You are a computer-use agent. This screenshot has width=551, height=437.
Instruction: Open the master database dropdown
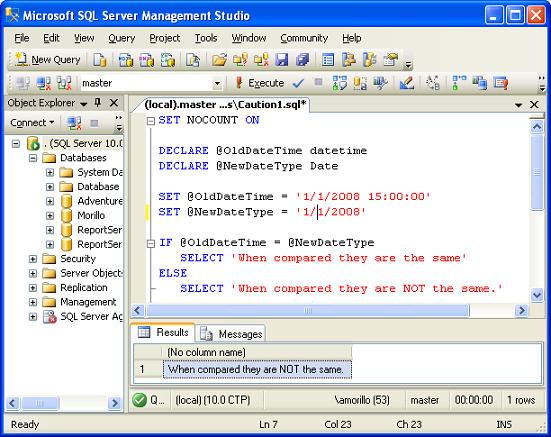[x=217, y=84]
